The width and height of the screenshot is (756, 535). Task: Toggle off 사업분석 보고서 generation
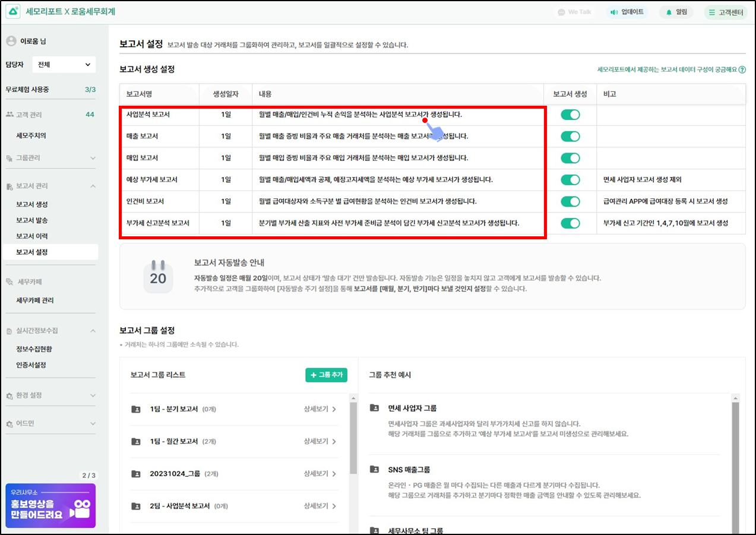[570, 115]
